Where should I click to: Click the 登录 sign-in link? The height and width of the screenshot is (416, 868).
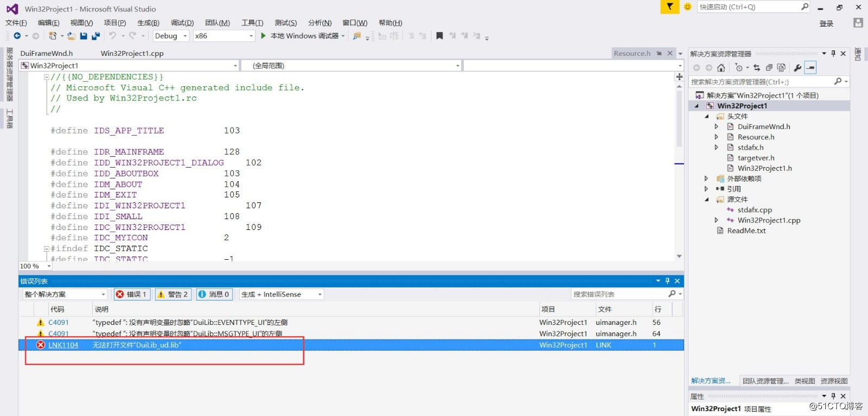(826, 23)
